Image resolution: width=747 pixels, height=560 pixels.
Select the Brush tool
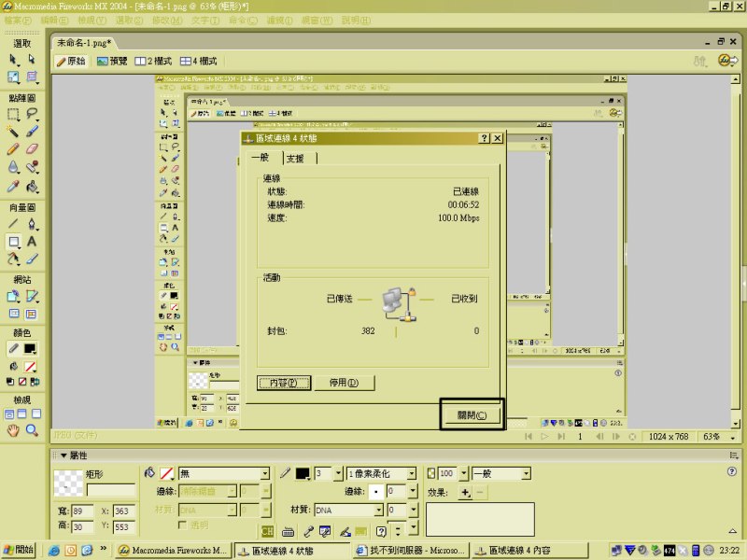(32, 131)
